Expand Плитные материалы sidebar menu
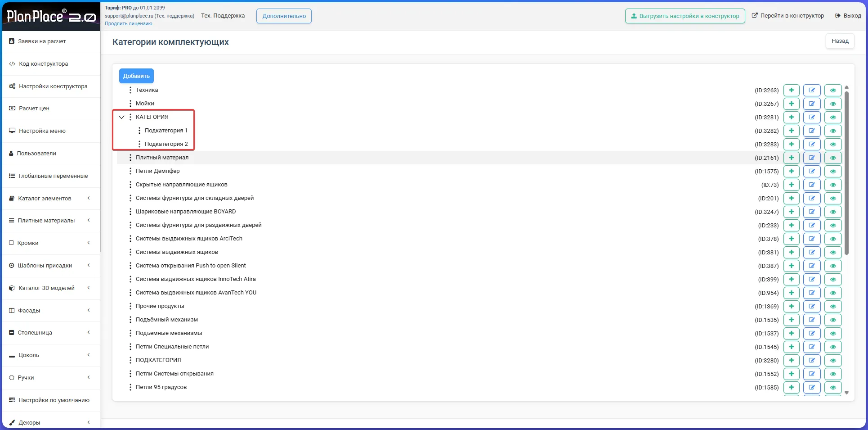The height and width of the screenshot is (430, 868). [x=51, y=221]
